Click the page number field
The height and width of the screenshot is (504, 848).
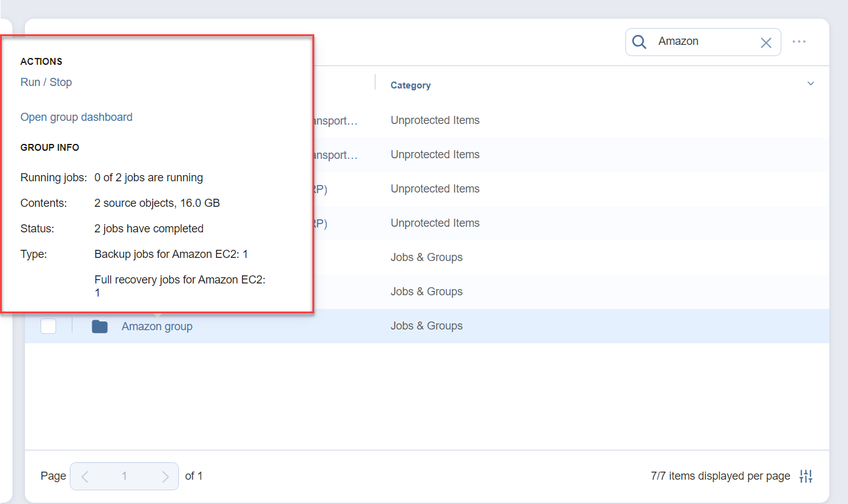124,477
